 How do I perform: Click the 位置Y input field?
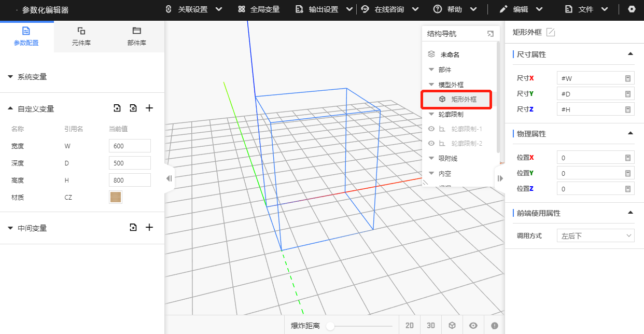pyautogui.click(x=596, y=173)
